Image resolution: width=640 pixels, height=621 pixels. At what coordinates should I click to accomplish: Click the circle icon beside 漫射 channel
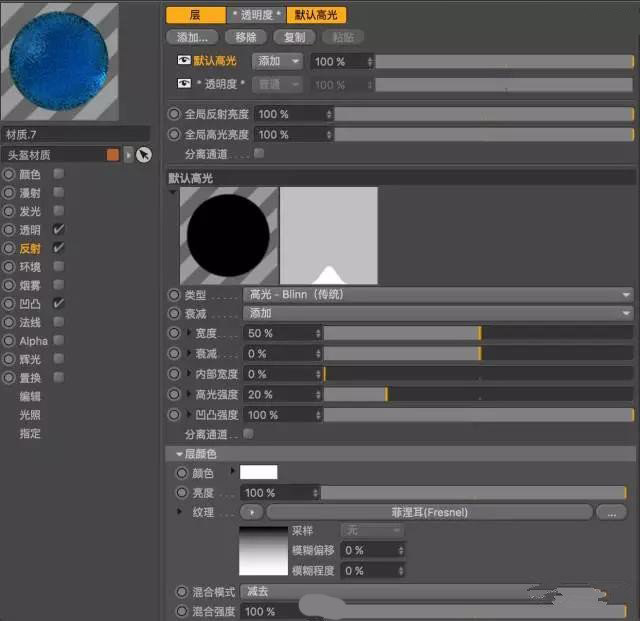pos(9,193)
